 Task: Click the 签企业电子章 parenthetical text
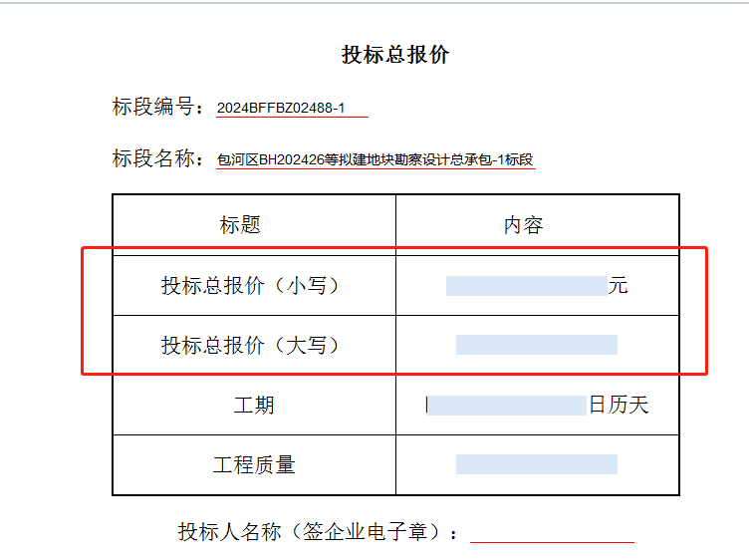point(363,532)
